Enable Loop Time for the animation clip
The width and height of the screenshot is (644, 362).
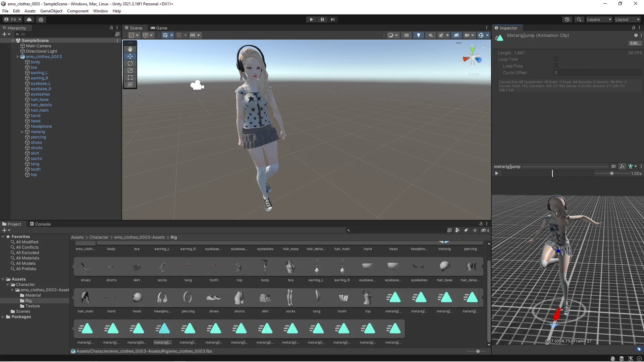pyautogui.click(x=556, y=59)
